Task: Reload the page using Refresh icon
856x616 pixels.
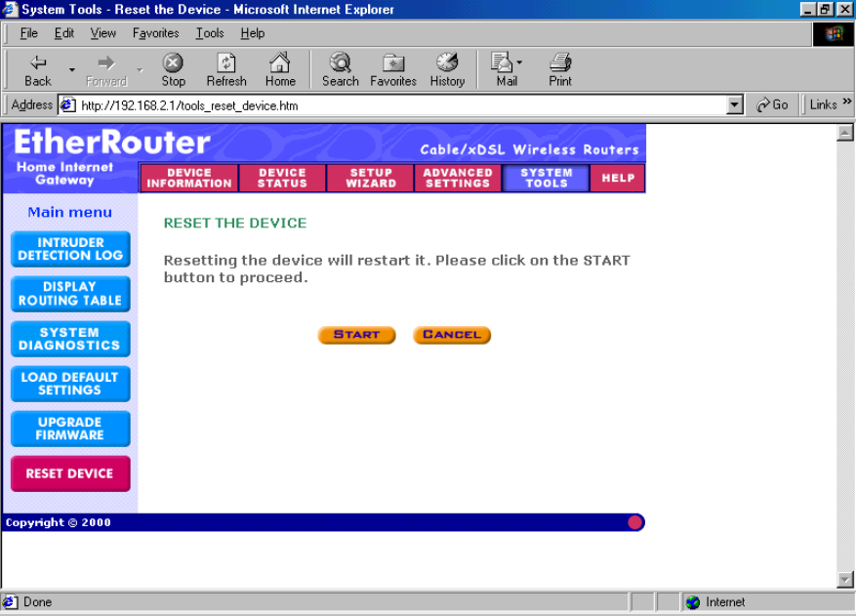Action: click(x=226, y=62)
